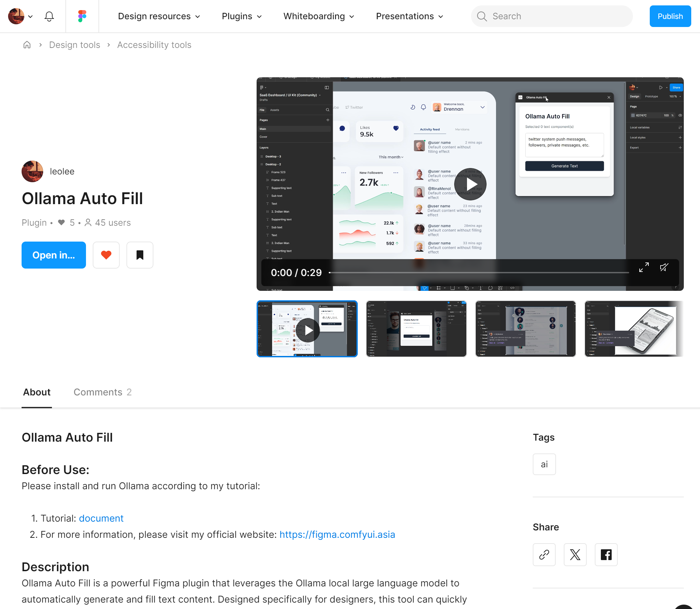700x609 pixels.
Task: Click the Publish button
Action: coord(670,16)
